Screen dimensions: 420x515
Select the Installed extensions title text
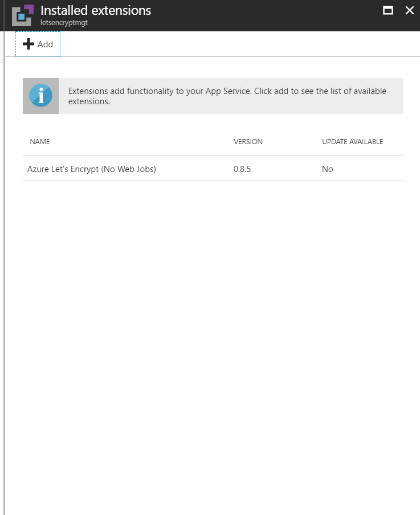pyautogui.click(x=96, y=10)
